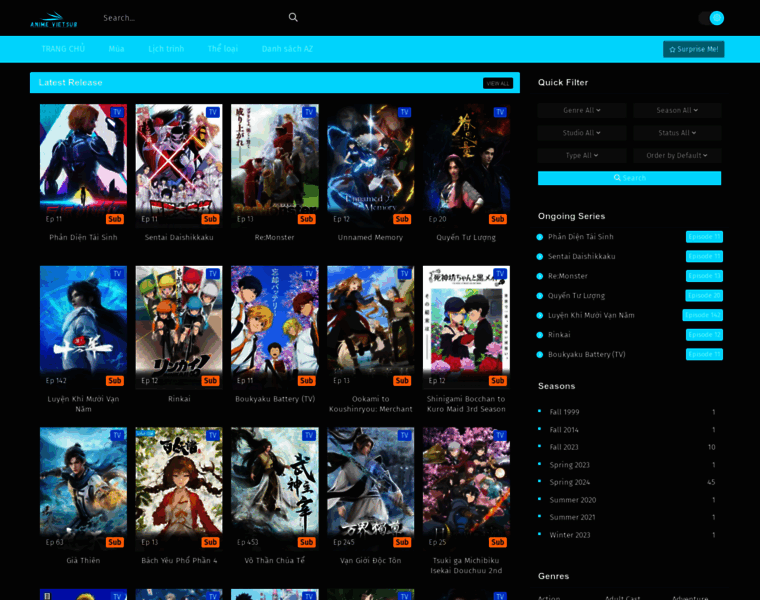Click TV badge on Unnamed Memory poster
This screenshot has width=760, height=600.
(x=404, y=112)
